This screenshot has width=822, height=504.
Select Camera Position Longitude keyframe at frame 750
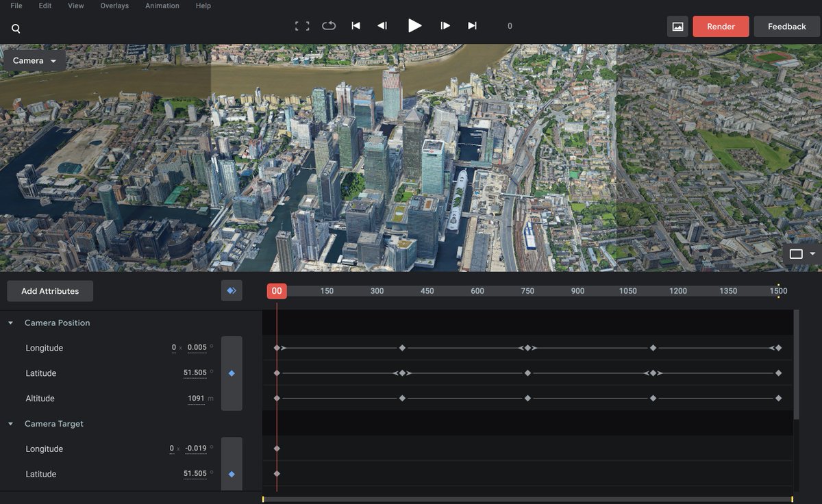coord(527,348)
